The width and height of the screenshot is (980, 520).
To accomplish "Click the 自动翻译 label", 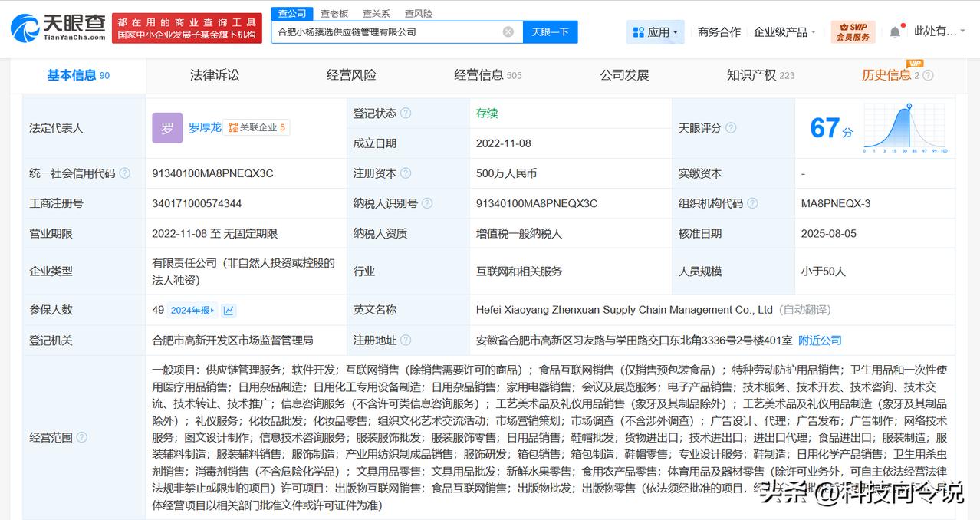I will click(804, 310).
